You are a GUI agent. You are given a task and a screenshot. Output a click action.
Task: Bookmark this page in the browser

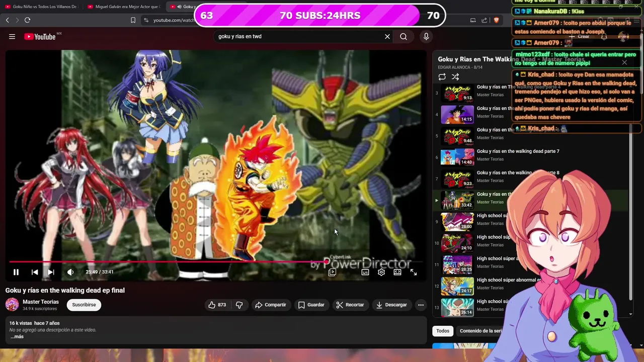click(x=133, y=20)
